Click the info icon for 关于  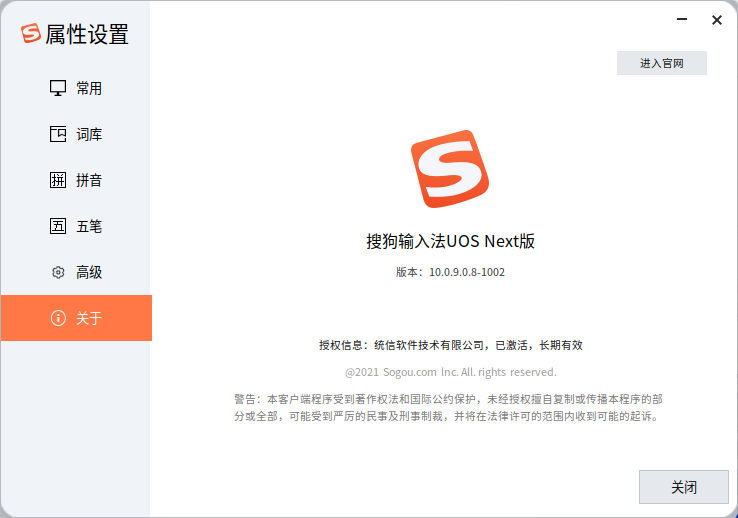pos(58,319)
